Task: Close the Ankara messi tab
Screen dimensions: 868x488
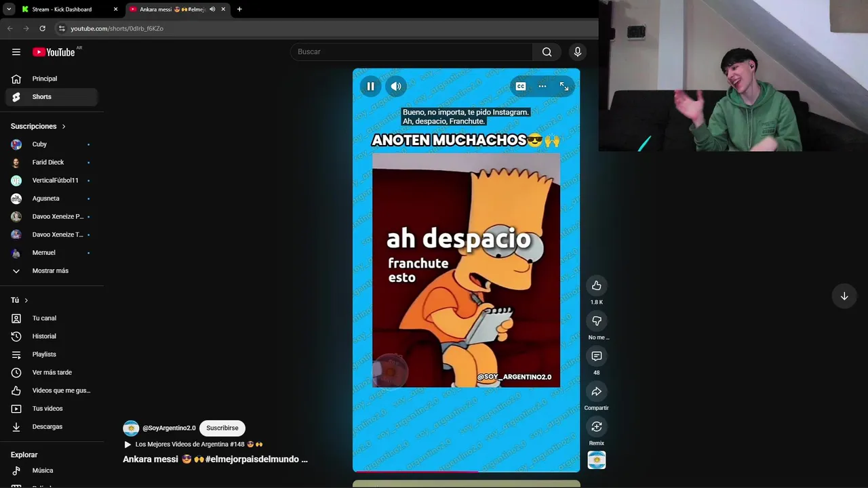Action: pos(223,9)
